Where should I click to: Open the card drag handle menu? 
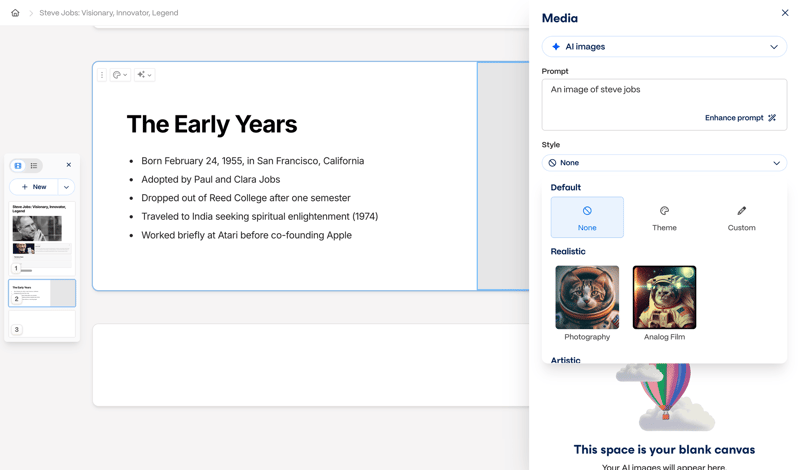pos(102,75)
